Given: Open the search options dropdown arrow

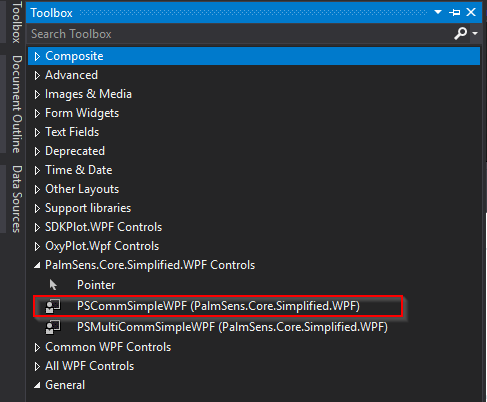Looking at the screenshot, I should point(475,33).
